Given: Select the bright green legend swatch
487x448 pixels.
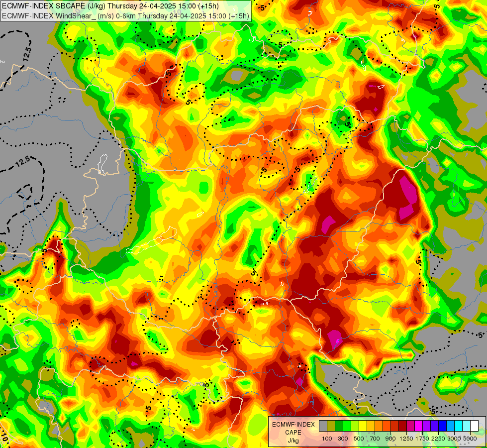Looking at the screenshot, I should coord(347,426).
